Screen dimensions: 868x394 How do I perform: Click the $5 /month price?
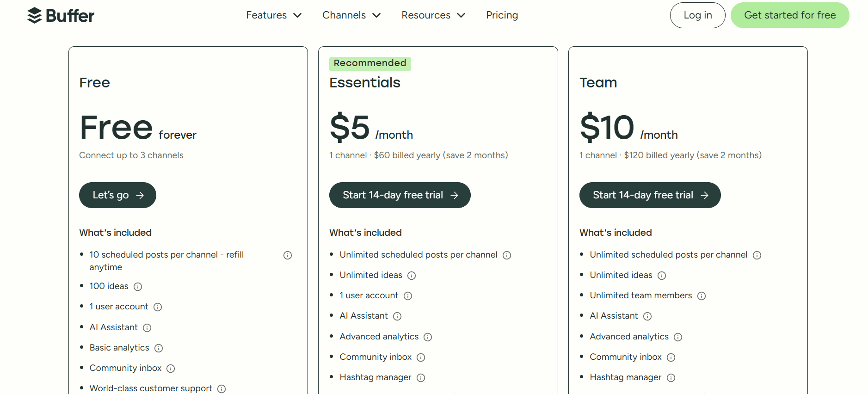coord(371,127)
